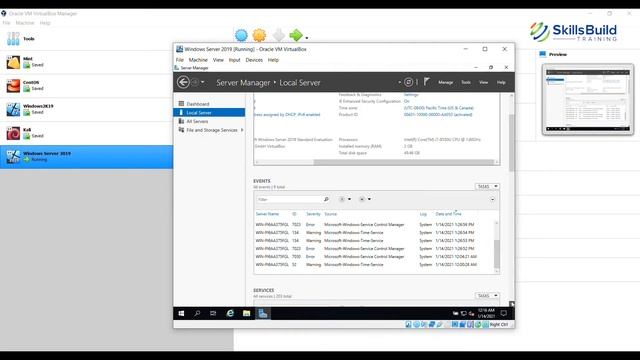Click Feedback & Diagnostics Settings link
The width and height of the screenshot is (640, 360).
[x=411, y=95]
